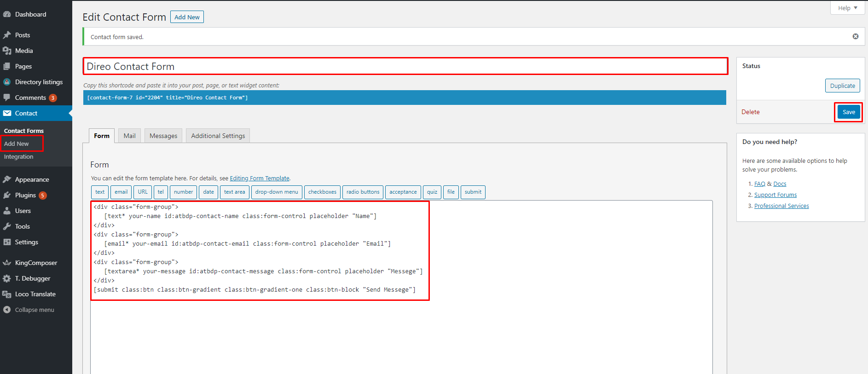Click the Contact envelope icon
868x374 pixels.
pos(7,113)
